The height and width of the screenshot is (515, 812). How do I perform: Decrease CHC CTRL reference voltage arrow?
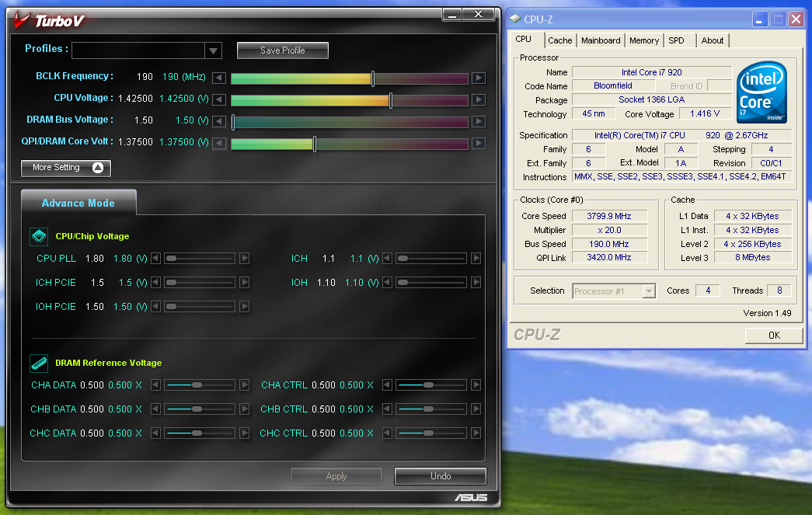click(387, 433)
